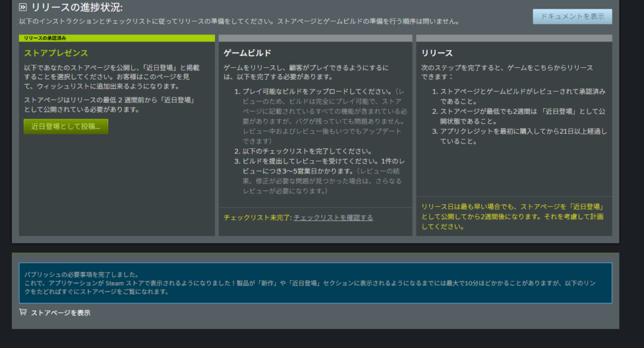The width and height of the screenshot is (644, 348).
Task: Click the チェックリスト未完了 status label
Action: pyautogui.click(x=257, y=217)
